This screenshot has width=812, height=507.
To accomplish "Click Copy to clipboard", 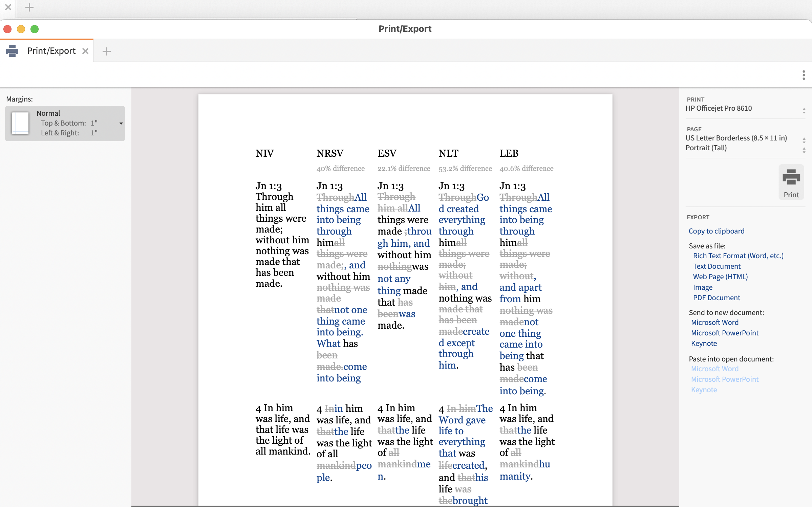I will coord(717,231).
